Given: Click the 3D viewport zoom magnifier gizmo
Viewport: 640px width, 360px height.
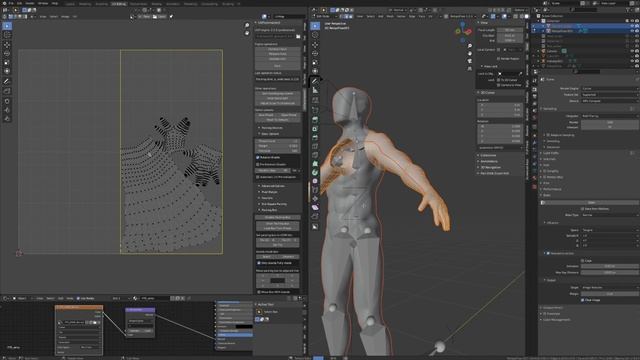Looking at the screenshot, I should click(470, 46).
